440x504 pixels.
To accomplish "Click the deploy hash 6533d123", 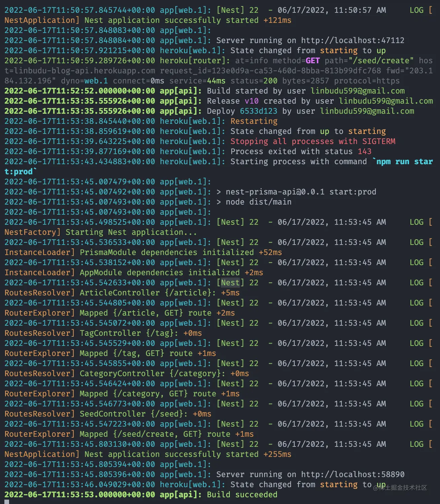I will (x=259, y=111).
